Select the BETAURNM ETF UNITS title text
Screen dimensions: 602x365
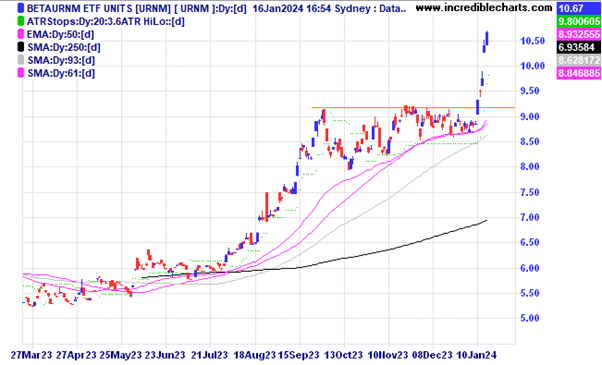point(79,8)
